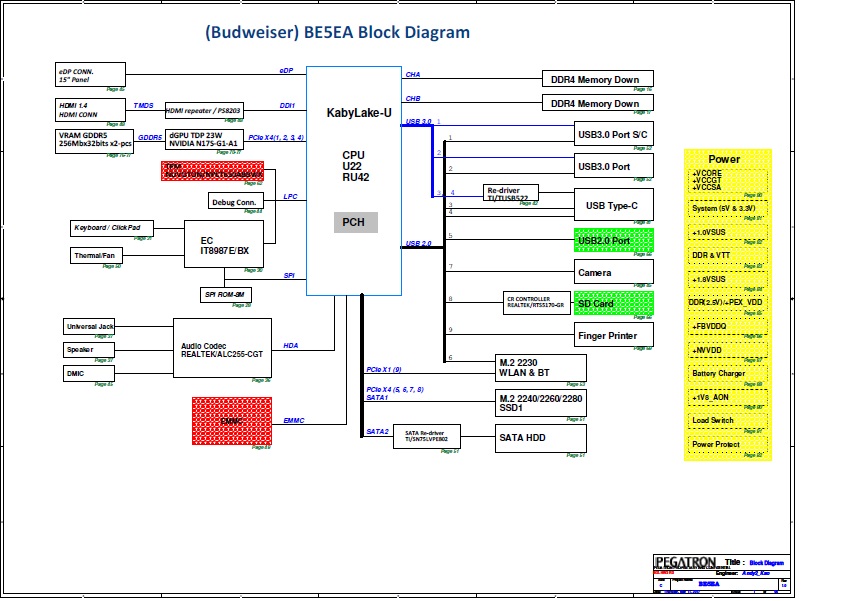Screen dimensions: 851x601
Task: Click the SATA HDD block
Action: pyautogui.click(x=541, y=438)
